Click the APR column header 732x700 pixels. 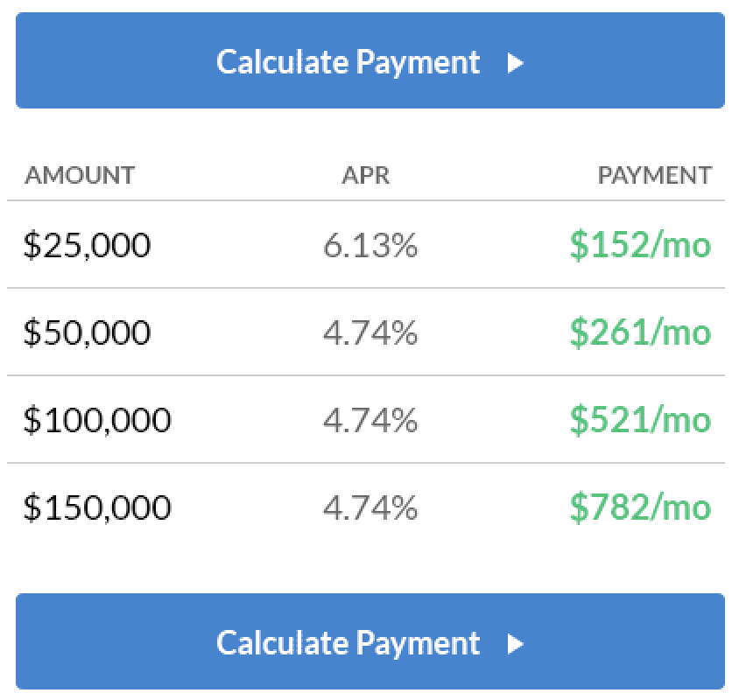[x=365, y=175]
